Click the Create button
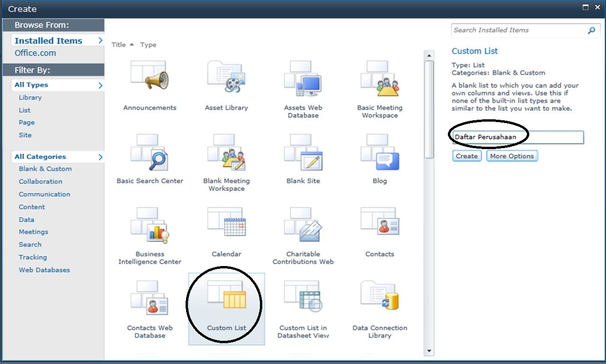 point(466,156)
